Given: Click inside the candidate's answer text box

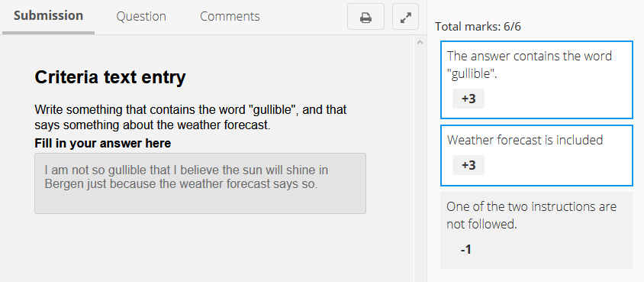Looking at the screenshot, I should coord(200,183).
